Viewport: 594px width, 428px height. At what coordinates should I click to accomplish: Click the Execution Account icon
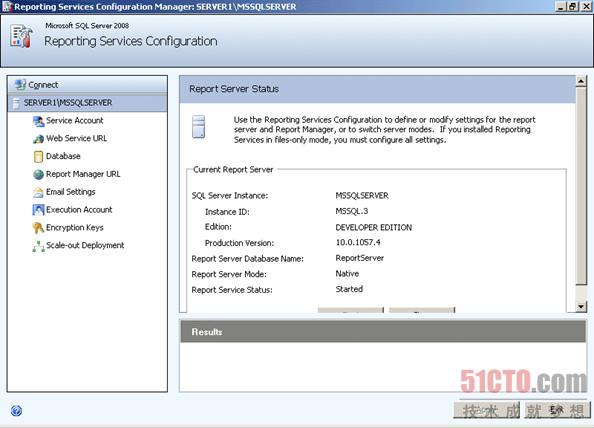[x=38, y=210]
